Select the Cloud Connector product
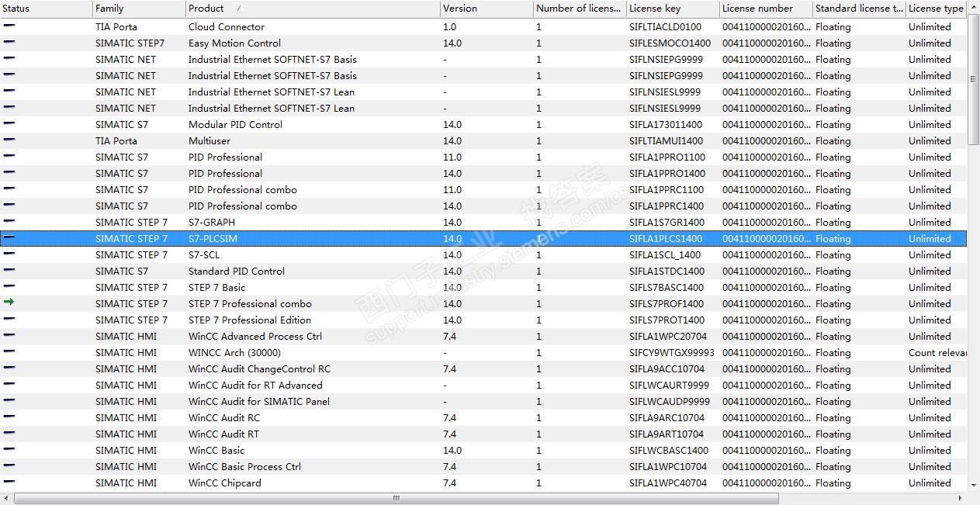980x505 pixels. click(x=227, y=26)
